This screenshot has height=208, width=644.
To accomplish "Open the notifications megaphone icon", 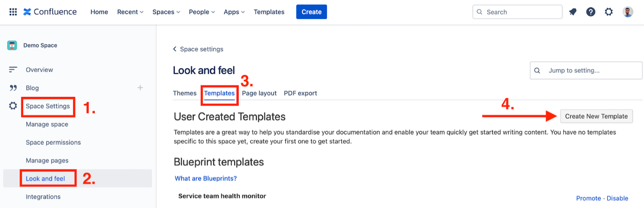I will point(573,12).
